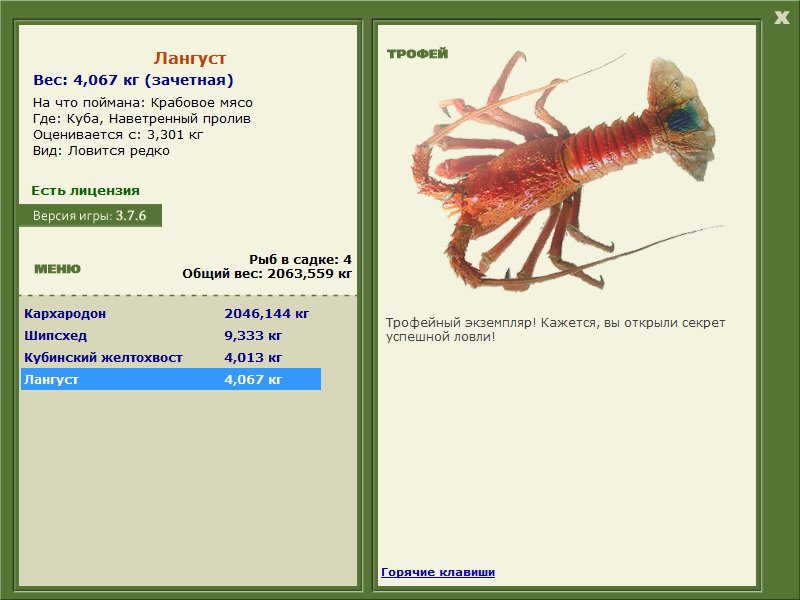Select the highlighted Лангуст row
The image size is (800, 600).
click(171, 379)
